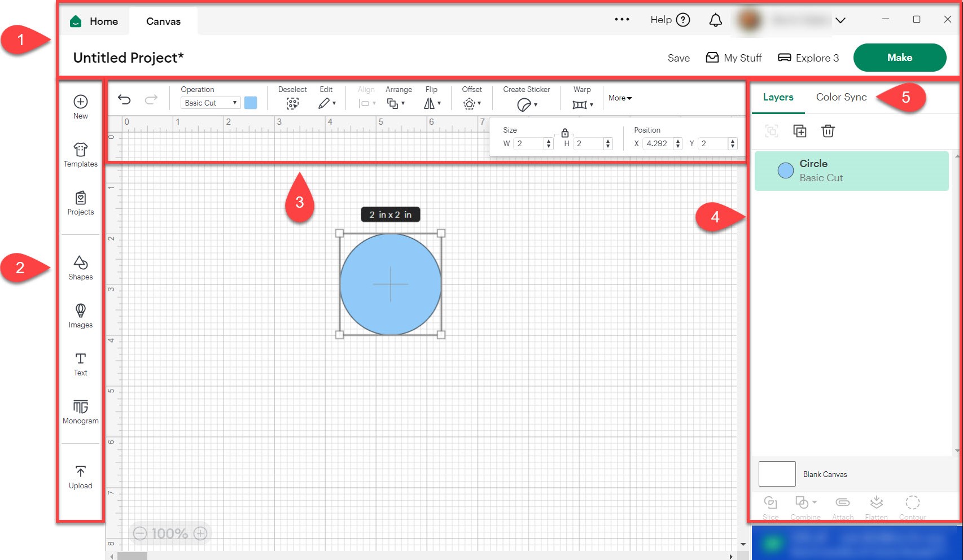The image size is (963, 560).
Task: Click the Redo arrow
Action: tap(151, 100)
